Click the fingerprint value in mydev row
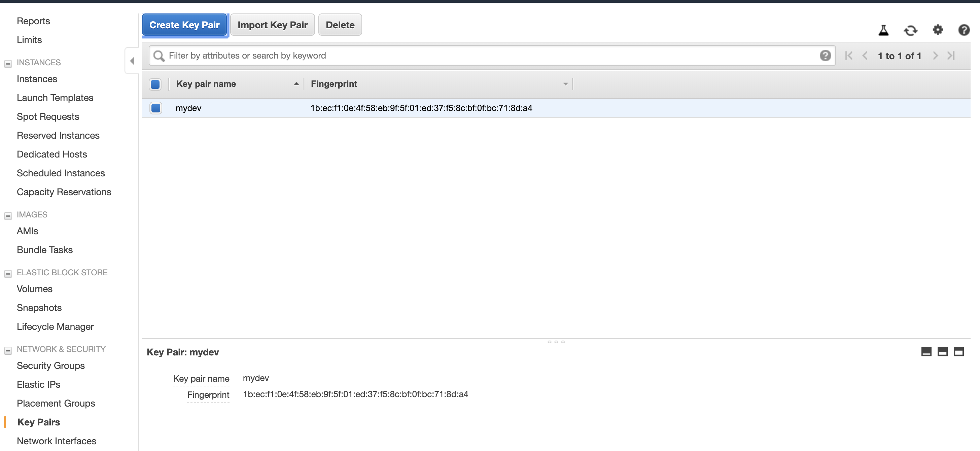This screenshot has height=451, width=980. tap(421, 108)
